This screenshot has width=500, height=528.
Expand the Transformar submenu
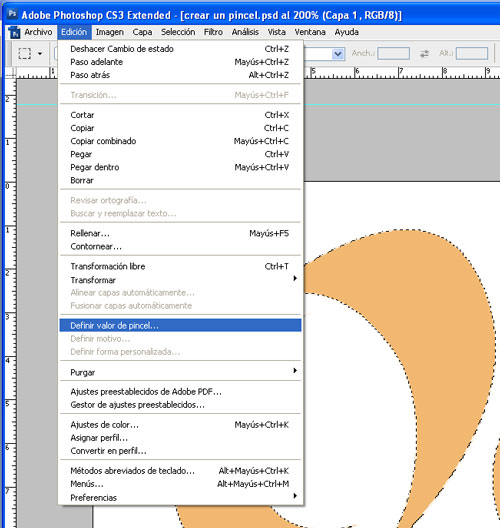click(180, 280)
